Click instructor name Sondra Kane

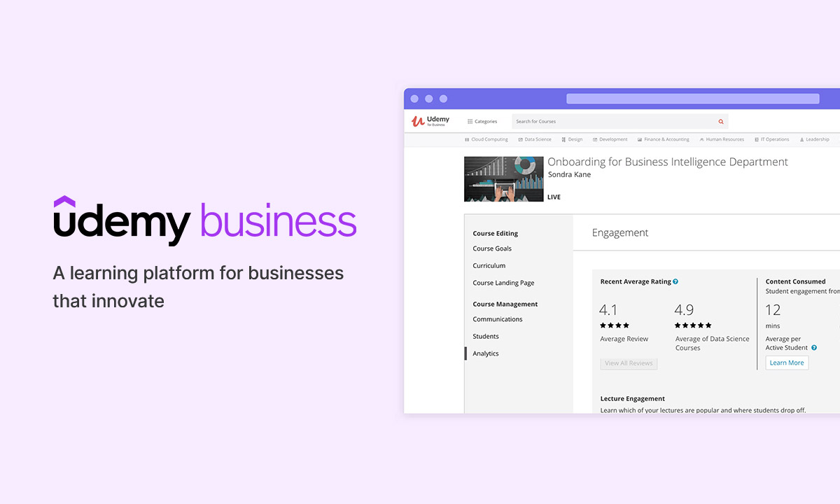[569, 174]
